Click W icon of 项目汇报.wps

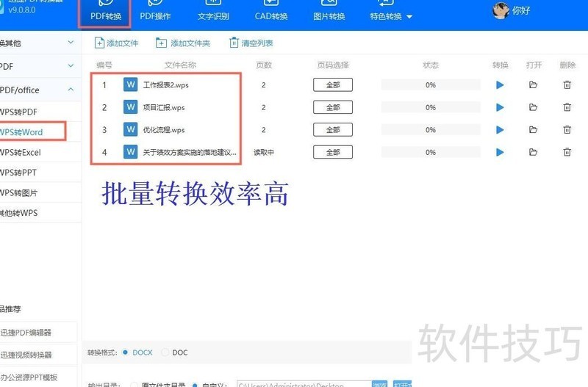tap(131, 107)
